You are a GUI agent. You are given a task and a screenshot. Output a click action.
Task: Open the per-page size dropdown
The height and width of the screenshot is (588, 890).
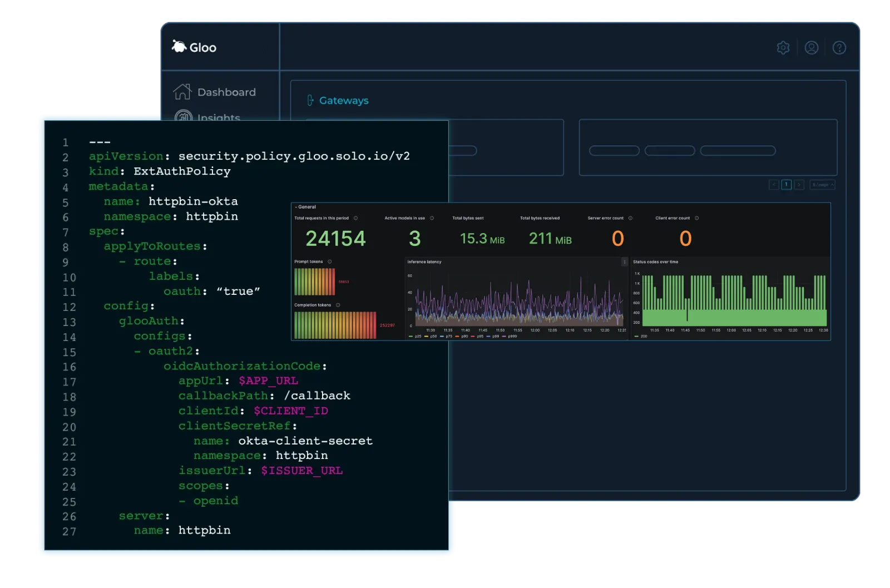(x=823, y=185)
